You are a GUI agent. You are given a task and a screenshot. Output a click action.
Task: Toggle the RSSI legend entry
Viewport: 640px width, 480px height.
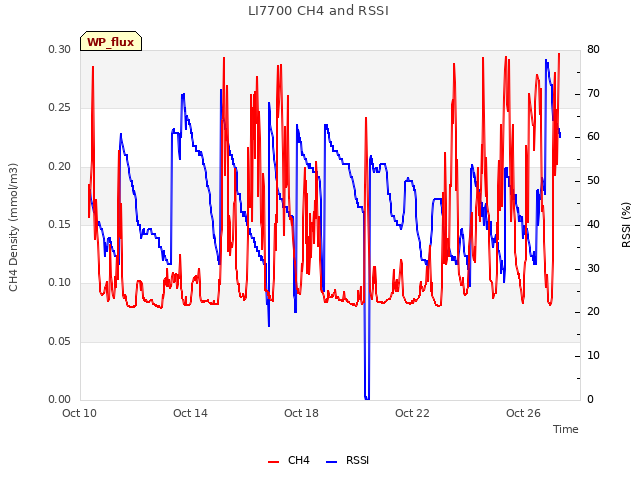pos(347,460)
